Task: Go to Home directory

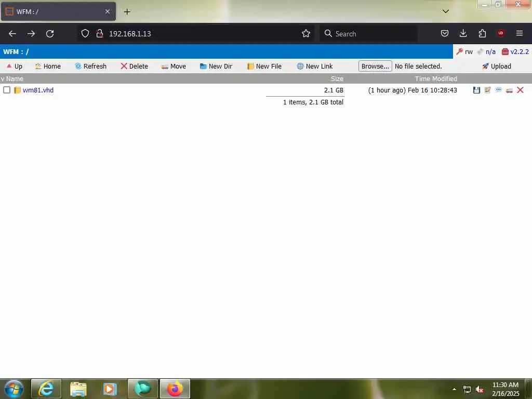Action: click(x=48, y=66)
